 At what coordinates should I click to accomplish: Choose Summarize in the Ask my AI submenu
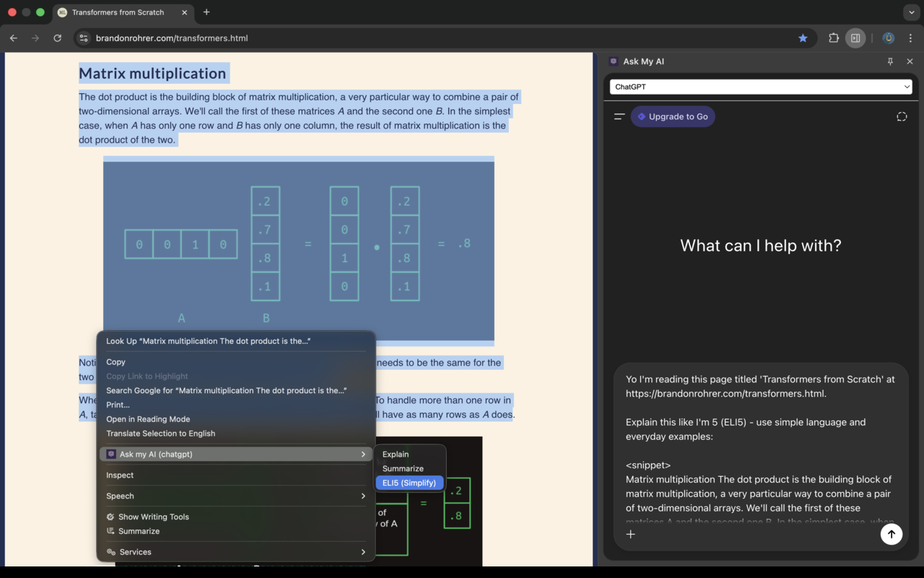410,469
